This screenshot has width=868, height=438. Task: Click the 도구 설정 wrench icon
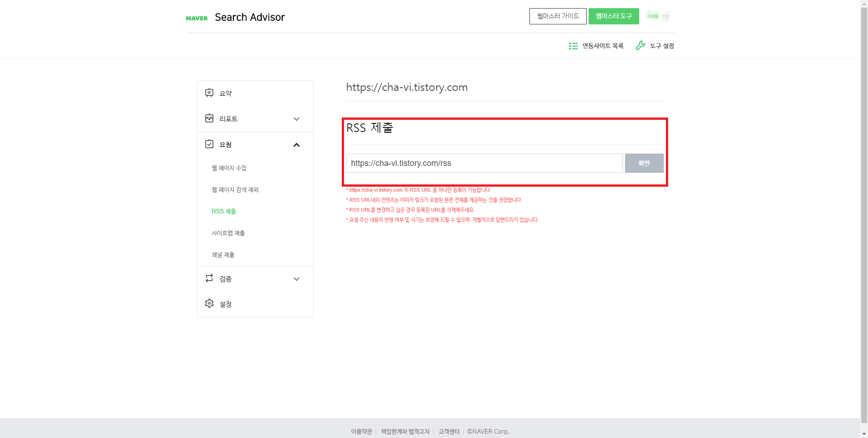[x=640, y=45]
